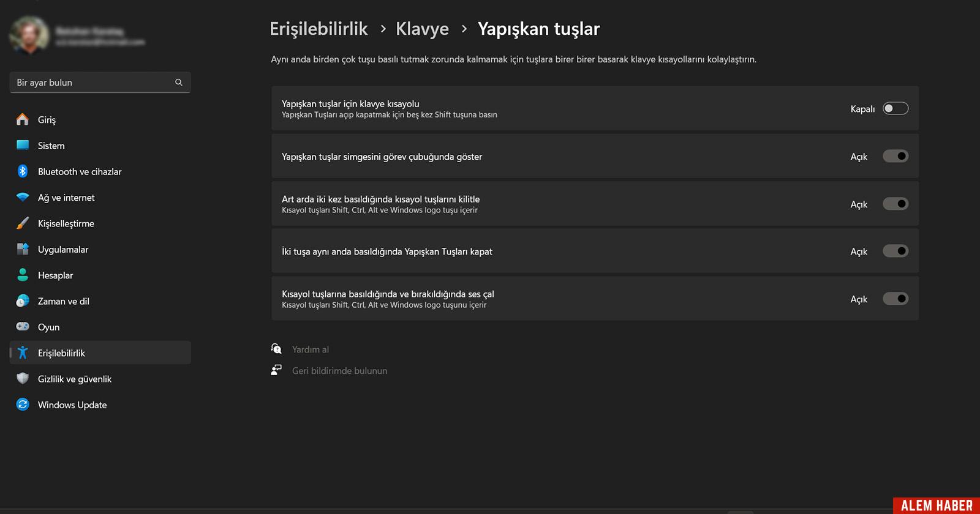This screenshot has width=980, height=514.
Task: Turn off simgesini görev çubuğunda göster toggle
Action: [895, 156]
